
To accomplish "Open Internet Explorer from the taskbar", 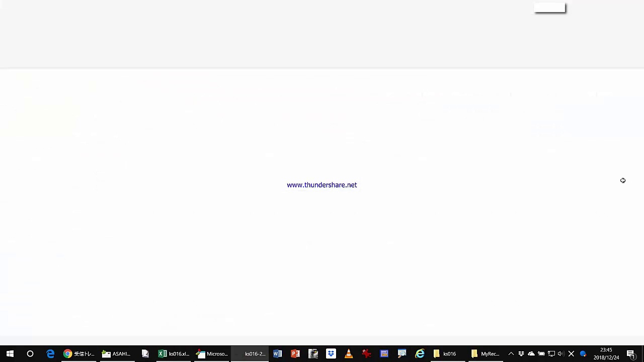I will [x=420, y=354].
